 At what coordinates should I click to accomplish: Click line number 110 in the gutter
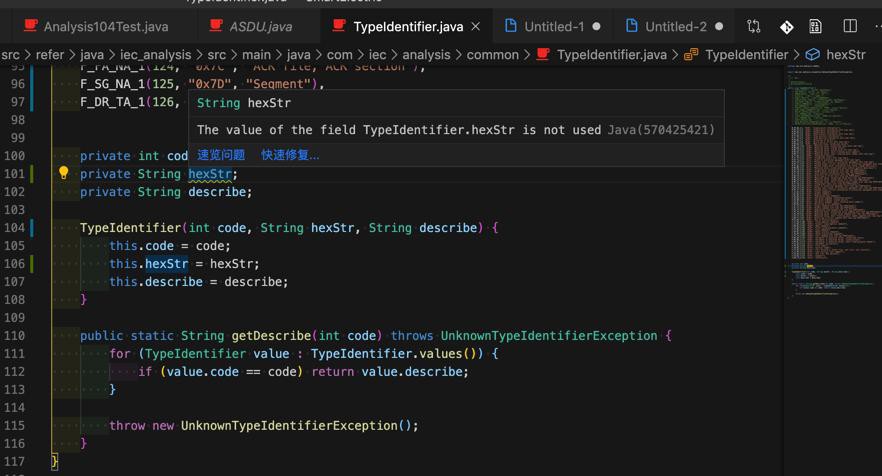pyautogui.click(x=14, y=335)
